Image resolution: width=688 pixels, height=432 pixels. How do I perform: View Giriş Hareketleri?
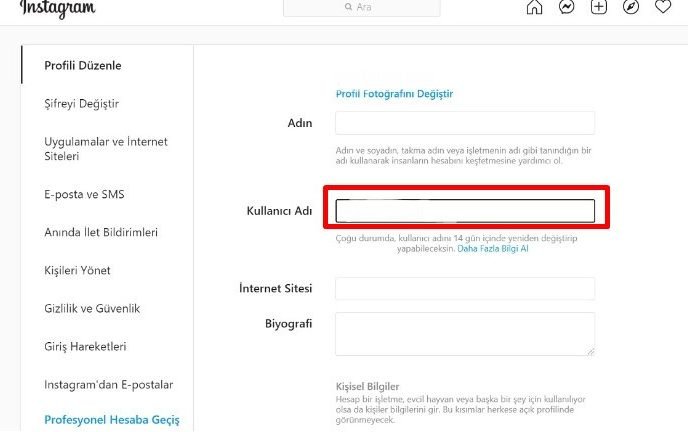click(x=85, y=346)
